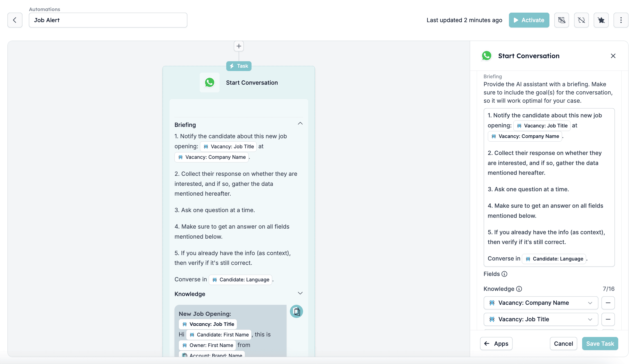Click Cancel in the side panel

[564, 344]
